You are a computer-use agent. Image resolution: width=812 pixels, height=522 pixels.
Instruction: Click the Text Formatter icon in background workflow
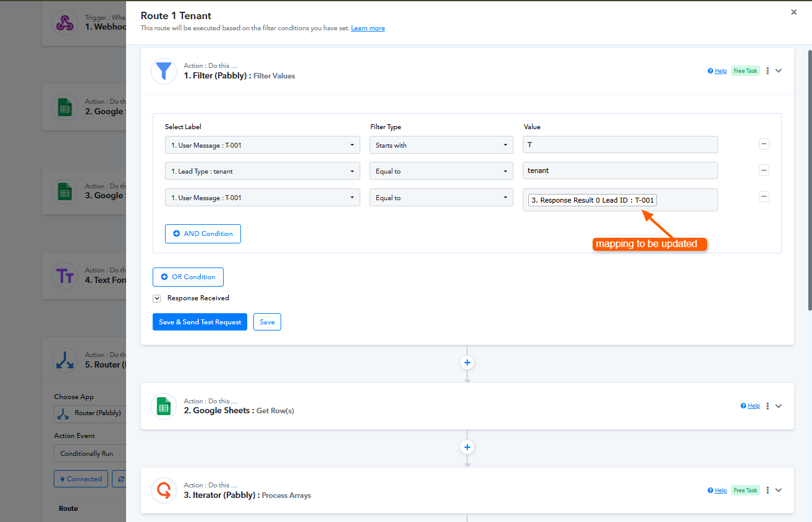(65, 276)
